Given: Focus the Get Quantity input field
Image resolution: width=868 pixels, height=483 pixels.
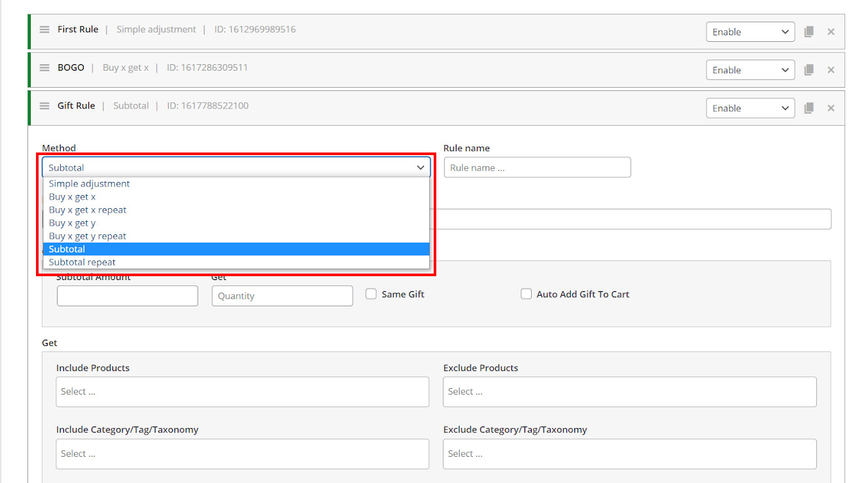Looking at the screenshot, I should point(283,296).
